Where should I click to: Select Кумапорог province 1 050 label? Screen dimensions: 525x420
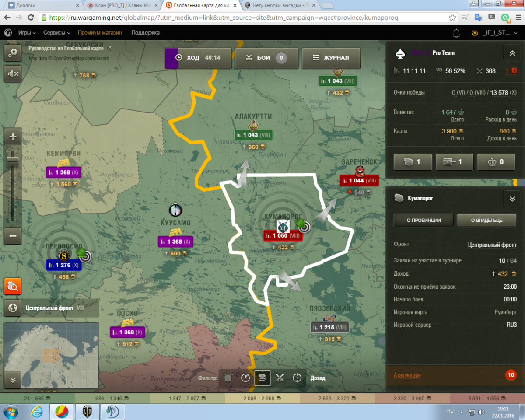(283, 235)
